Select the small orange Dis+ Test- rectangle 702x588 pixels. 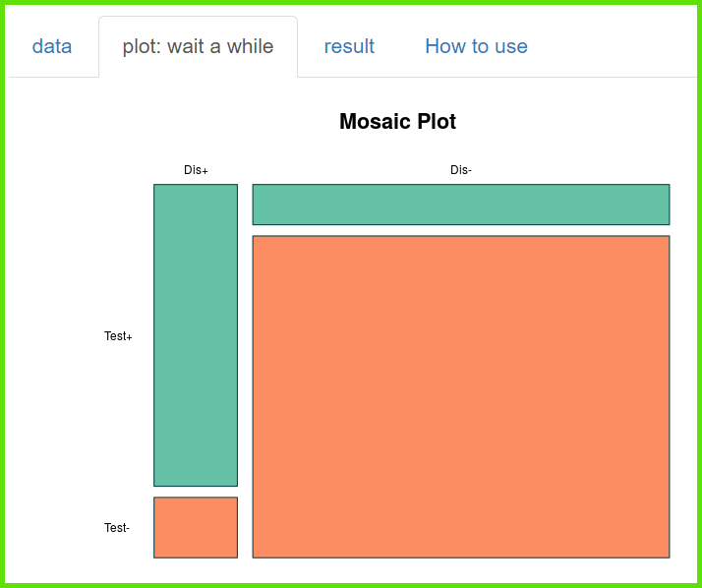196,527
